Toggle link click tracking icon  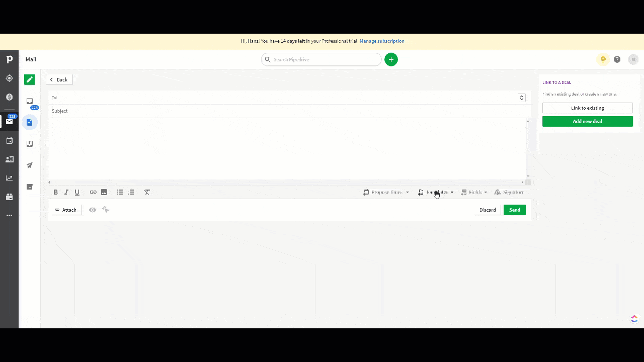point(106,210)
